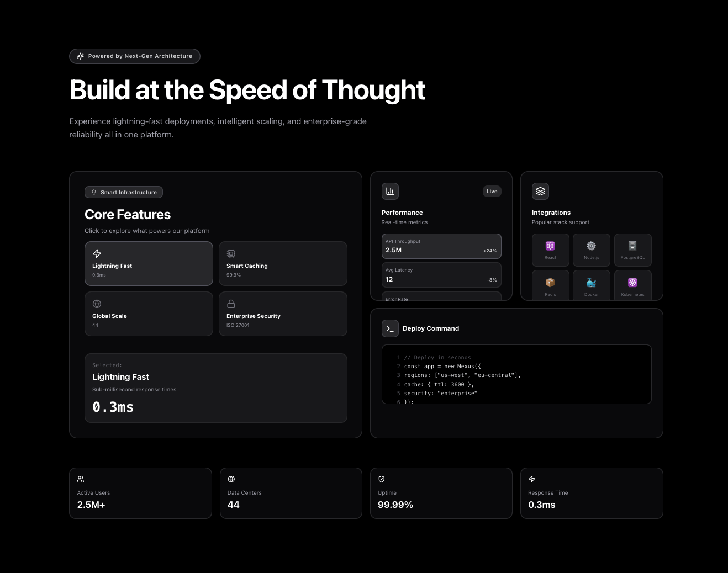Click the bar chart icon above Performance
This screenshot has height=573, width=728.
click(390, 191)
